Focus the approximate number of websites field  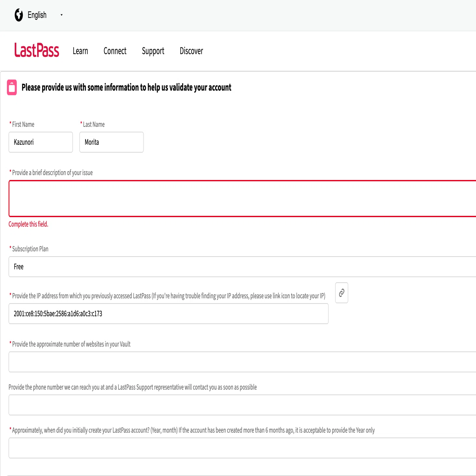click(x=242, y=362)
